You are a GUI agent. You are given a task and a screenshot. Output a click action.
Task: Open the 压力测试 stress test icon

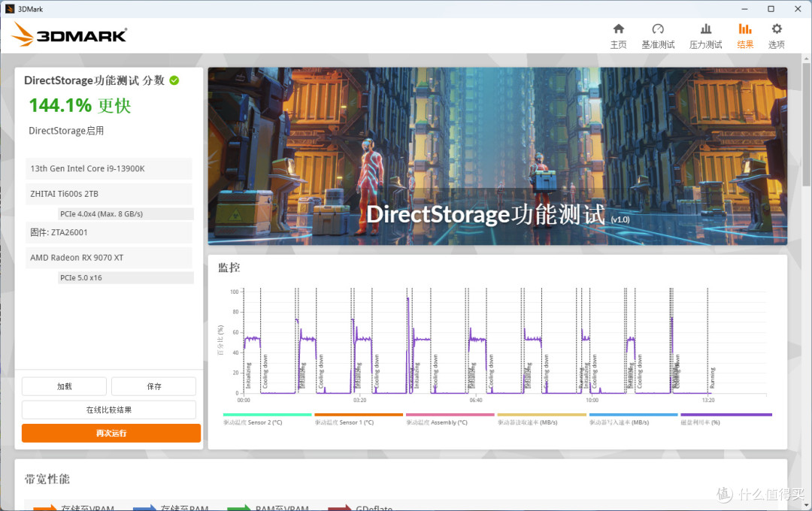tap(705, 29)
